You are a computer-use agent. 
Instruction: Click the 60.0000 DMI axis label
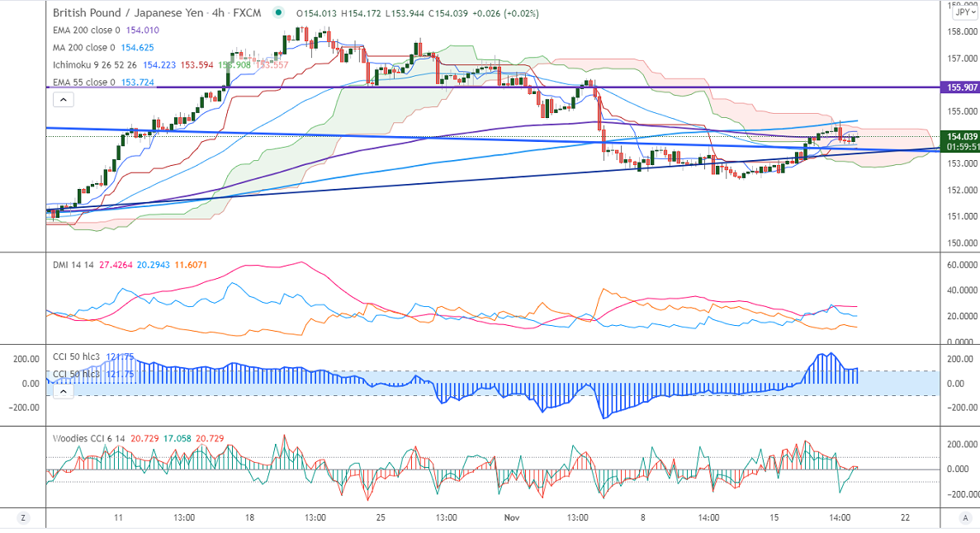[962, 265]
